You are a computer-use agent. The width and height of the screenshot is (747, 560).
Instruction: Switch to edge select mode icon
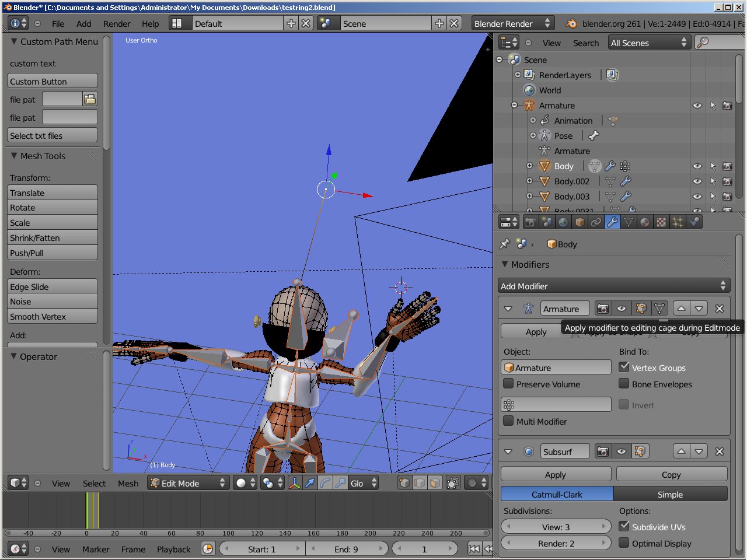pyautogui.click(x=420, y=483)
